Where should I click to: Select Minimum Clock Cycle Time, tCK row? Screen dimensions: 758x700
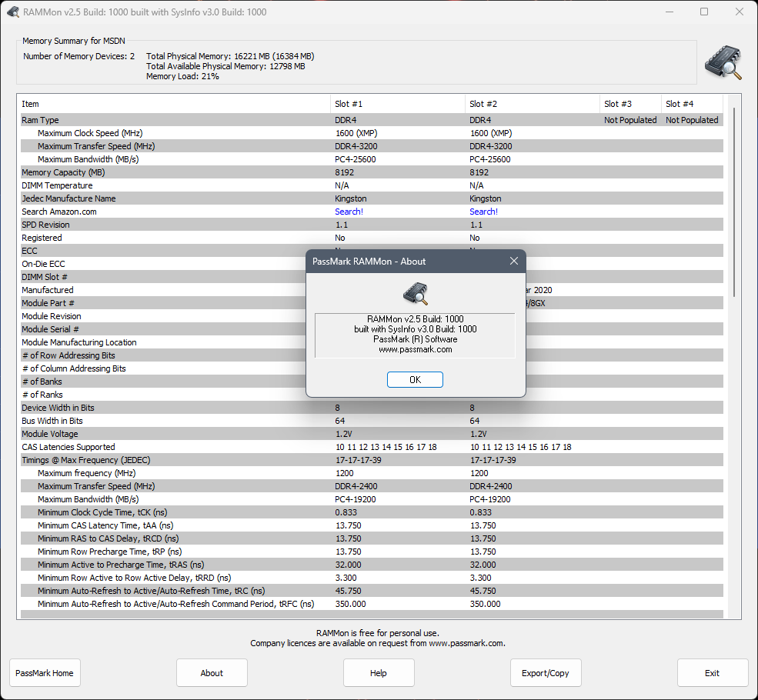pos(372,512)
